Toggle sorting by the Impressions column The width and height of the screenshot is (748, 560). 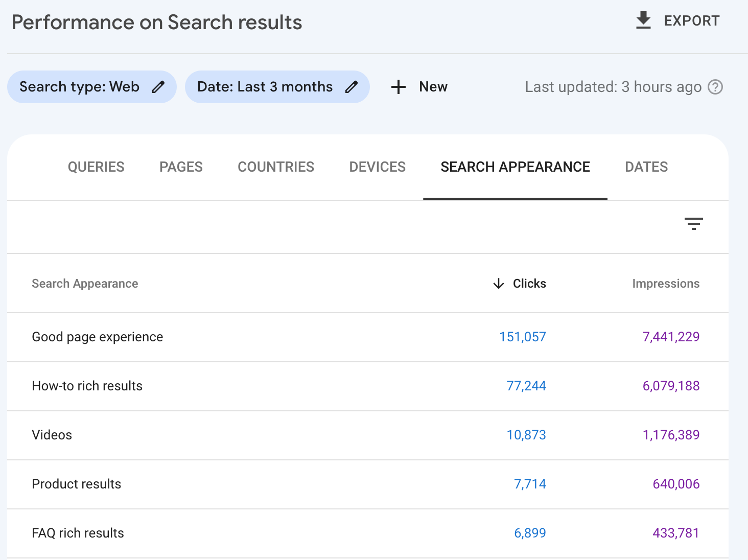pyautogui.click(x=666, y=284)
